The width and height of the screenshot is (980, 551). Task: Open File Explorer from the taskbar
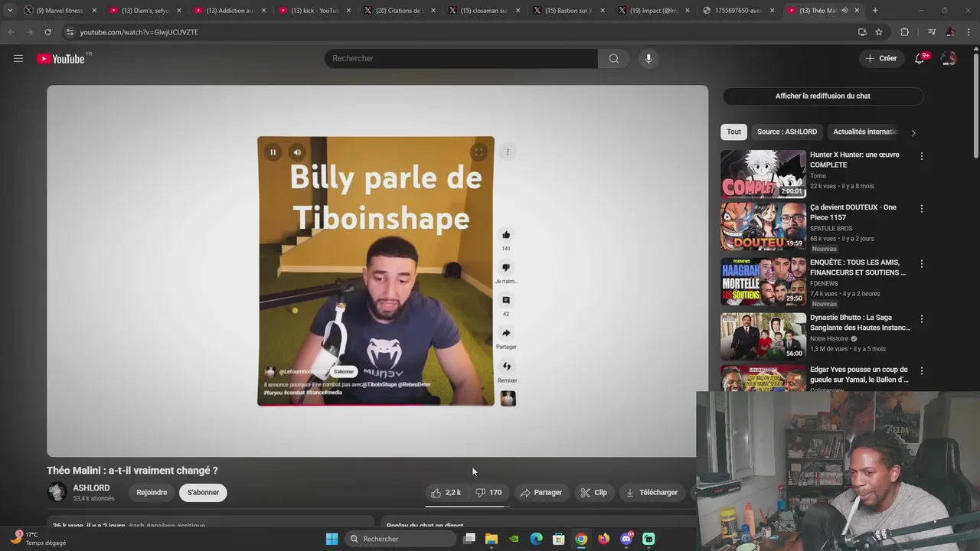pyautogui.click(x=492, y=539)
